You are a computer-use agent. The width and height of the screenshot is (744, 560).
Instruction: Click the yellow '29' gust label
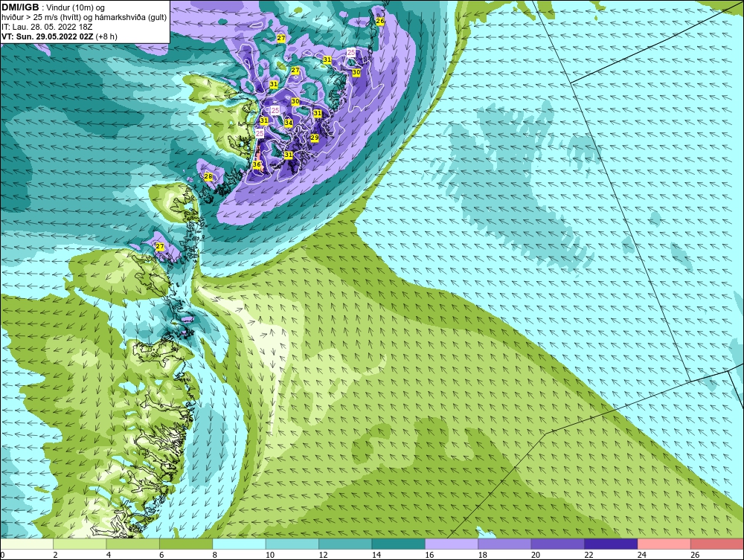(x=315, y=138)
